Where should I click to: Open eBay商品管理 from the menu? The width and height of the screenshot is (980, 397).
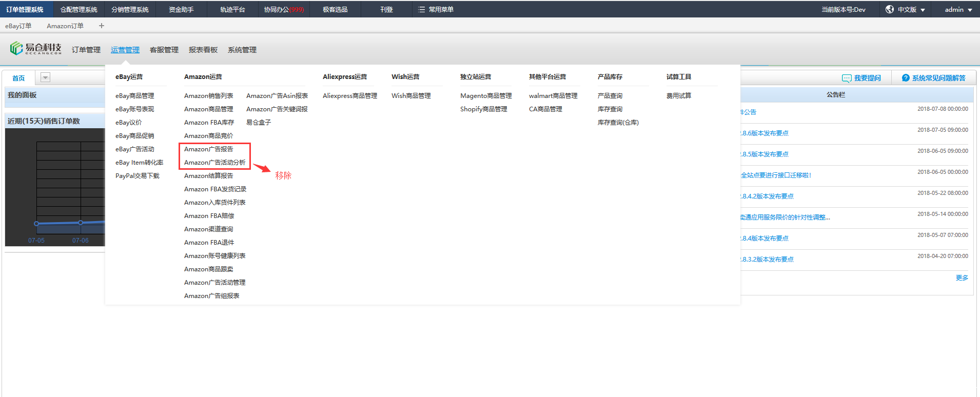(134, 96)
